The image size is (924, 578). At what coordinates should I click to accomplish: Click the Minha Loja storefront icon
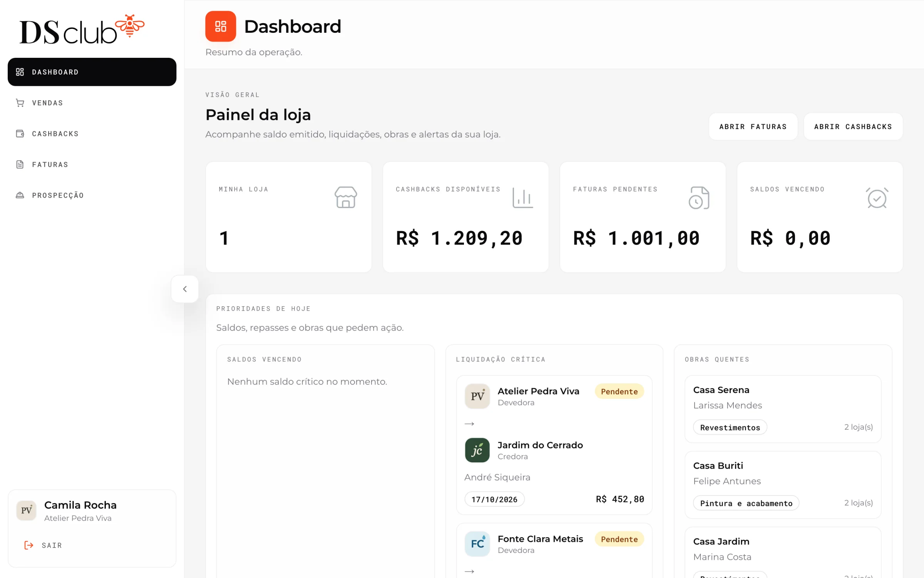(346, 197)
